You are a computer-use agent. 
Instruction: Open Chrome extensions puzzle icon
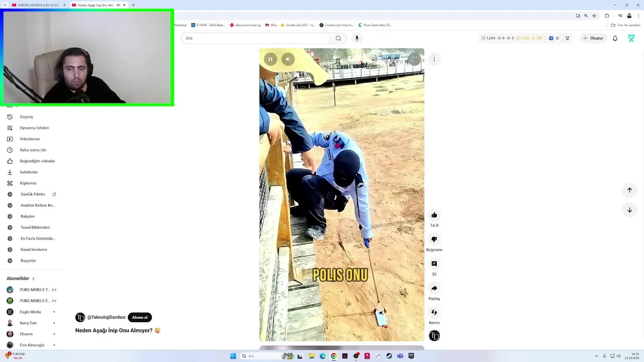tap(607, 16)
